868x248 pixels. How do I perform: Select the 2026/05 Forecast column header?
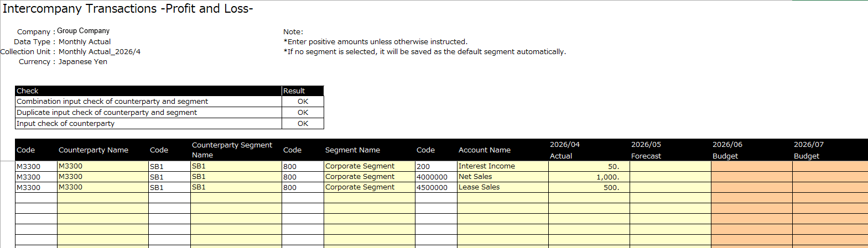[x=671, y=150]
